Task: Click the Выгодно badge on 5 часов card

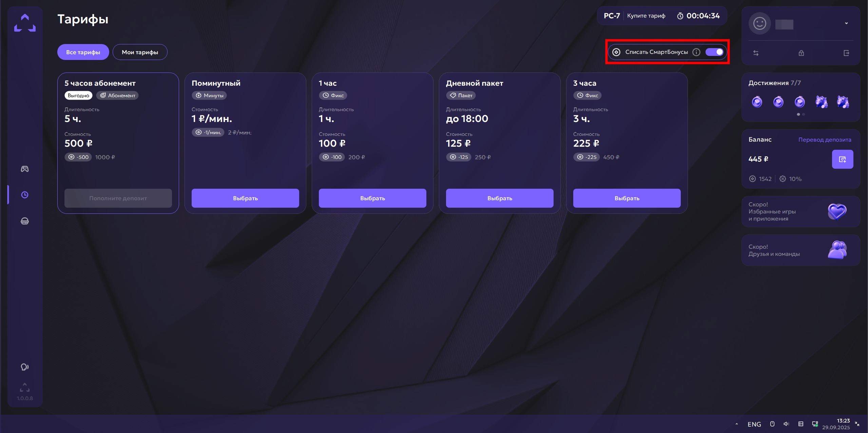Action: click(x=78, y=96)
